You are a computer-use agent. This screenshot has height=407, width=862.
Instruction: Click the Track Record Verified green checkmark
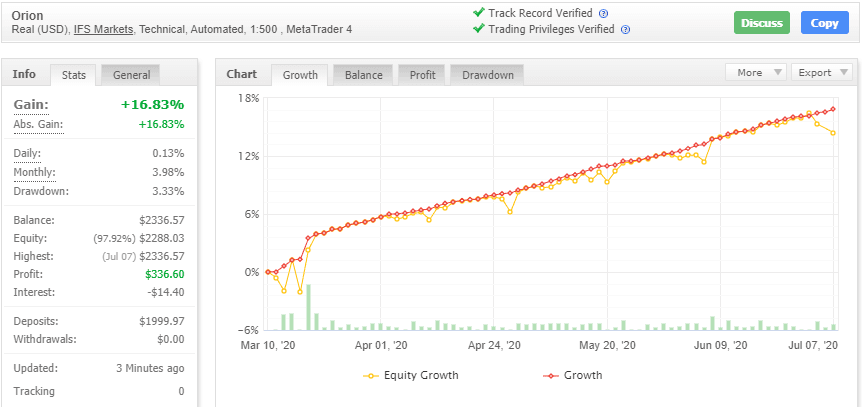tap(479, 13)
